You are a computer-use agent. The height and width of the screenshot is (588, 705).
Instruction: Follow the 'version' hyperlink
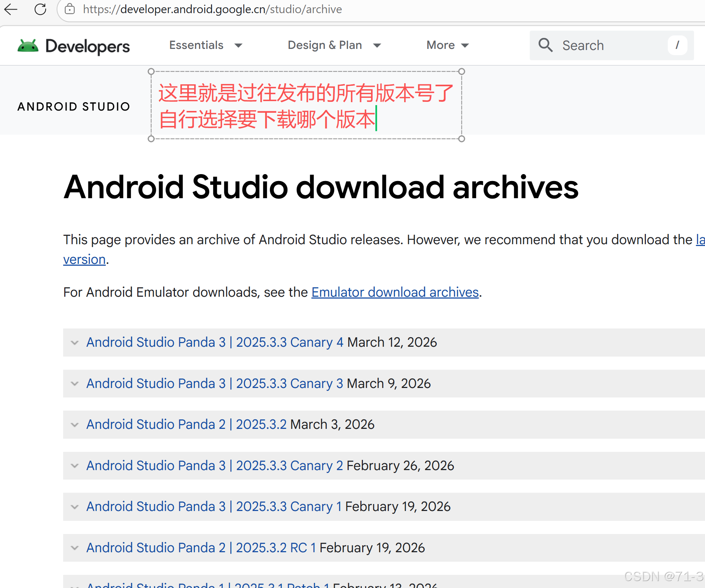click(x=84, y=260)
